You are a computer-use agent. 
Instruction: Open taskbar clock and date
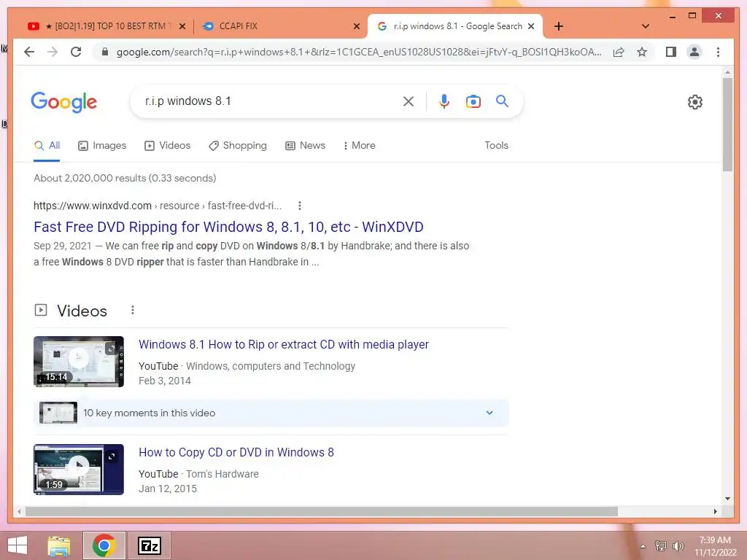pos(715,546)
